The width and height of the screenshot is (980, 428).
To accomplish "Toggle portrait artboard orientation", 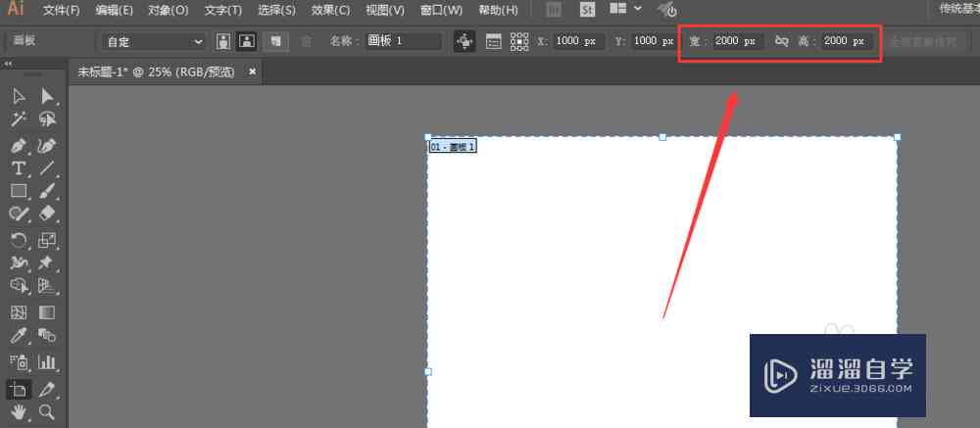I will (223, 41).
